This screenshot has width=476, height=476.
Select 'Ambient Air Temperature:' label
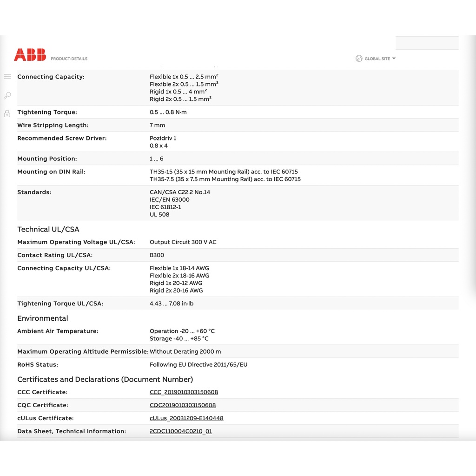pyautogui.click(x=58, y=331)
